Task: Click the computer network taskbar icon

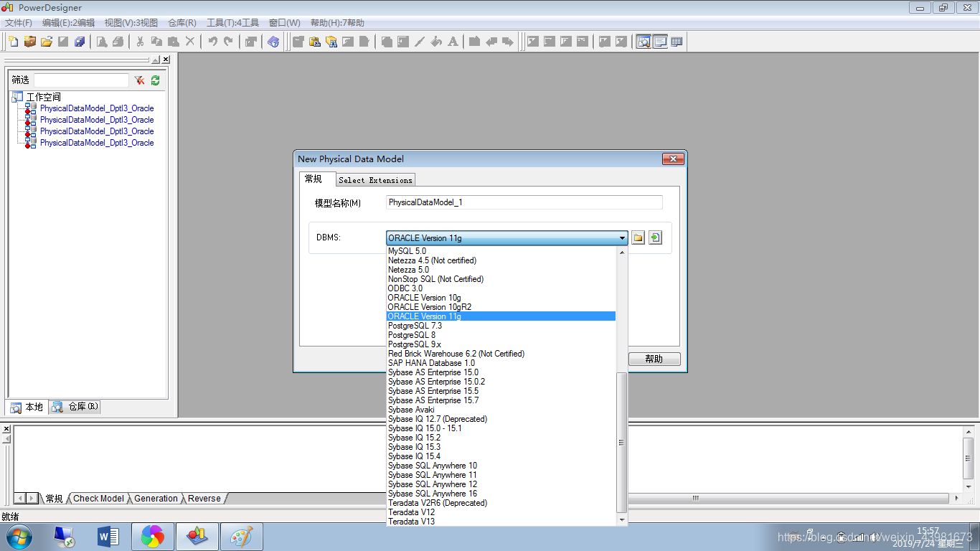Action: click(x=64, y=537)
